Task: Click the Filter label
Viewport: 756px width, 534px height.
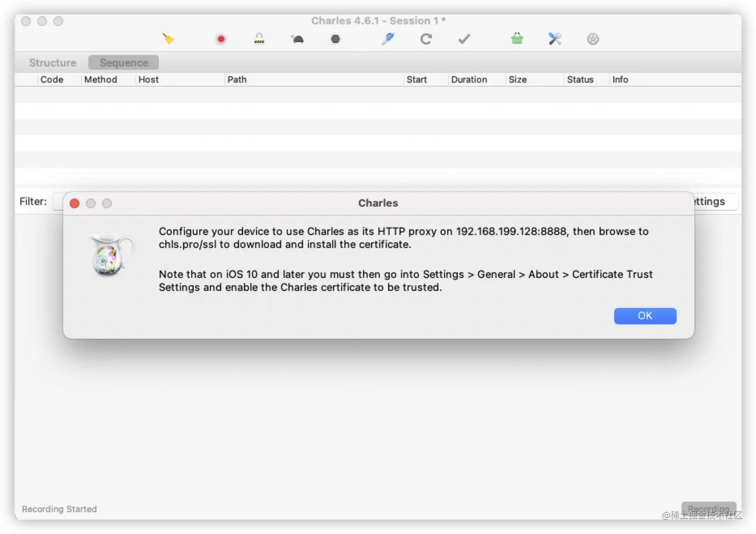Action: pos(33,201)
